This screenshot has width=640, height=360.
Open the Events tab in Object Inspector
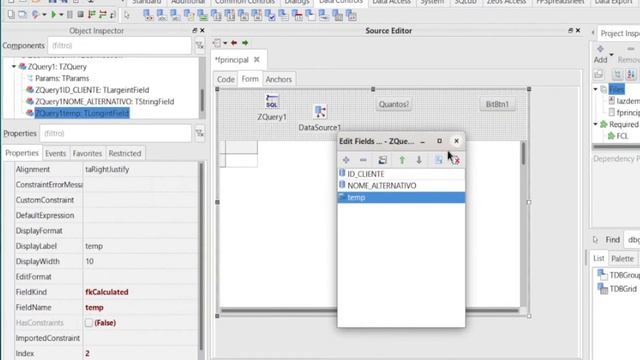point(55,153)
